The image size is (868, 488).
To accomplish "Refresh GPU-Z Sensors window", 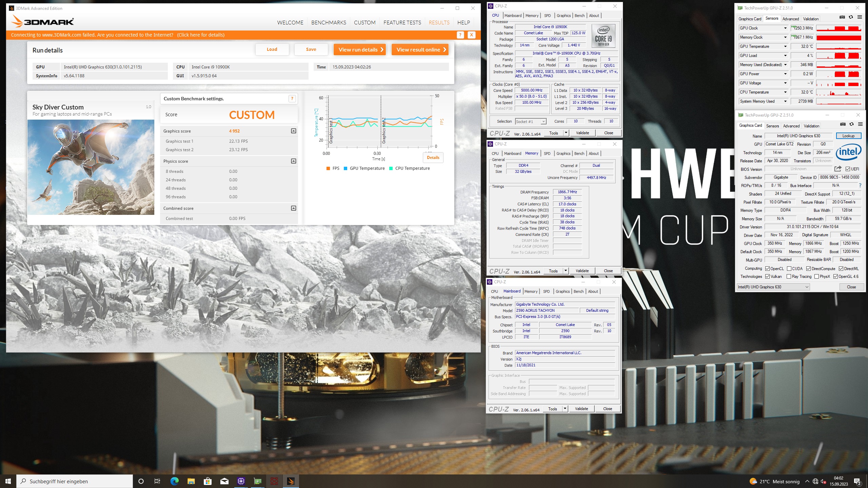I will pos(851,17).
